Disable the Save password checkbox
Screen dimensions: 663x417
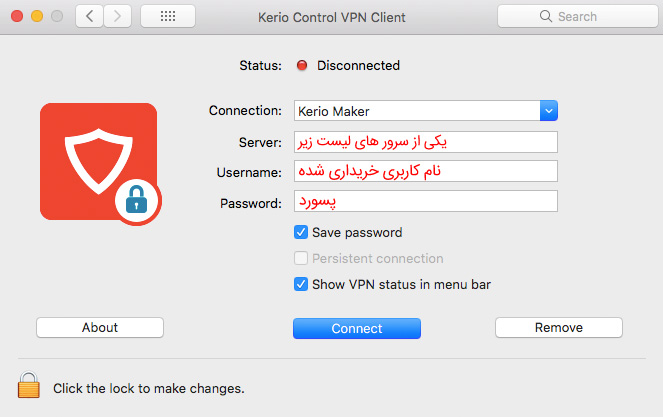pyautogui.click(x=301, y=232)
